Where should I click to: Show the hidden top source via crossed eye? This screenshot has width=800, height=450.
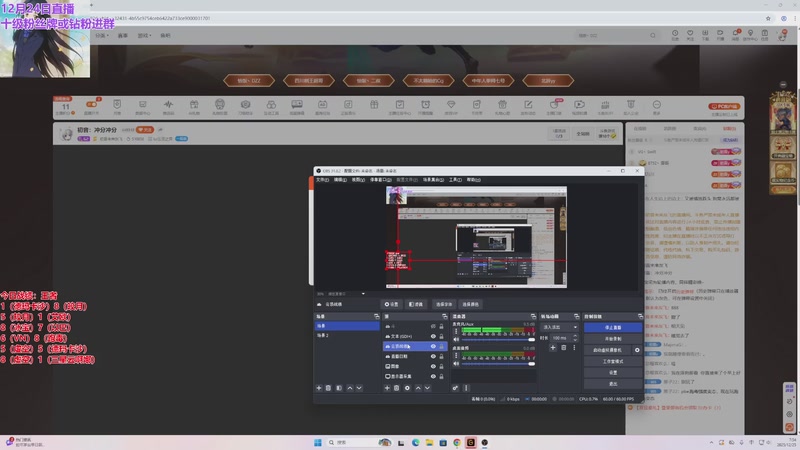point(433,327)
